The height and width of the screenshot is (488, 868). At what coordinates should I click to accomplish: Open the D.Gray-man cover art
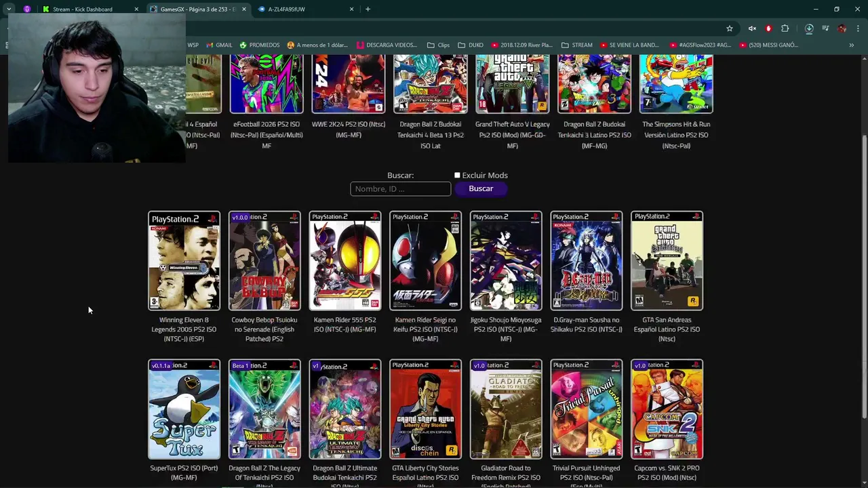tap(587, 261)
